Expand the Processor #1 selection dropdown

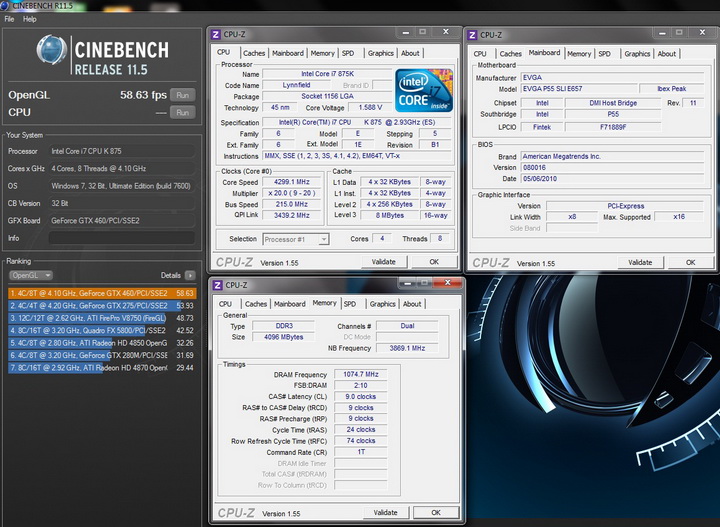(296, 239)
